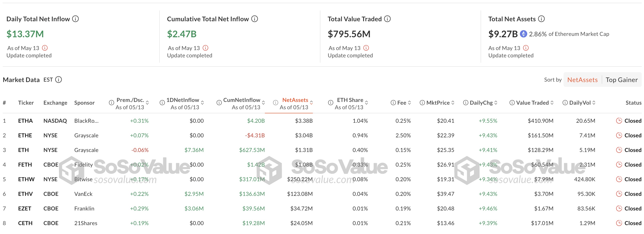The width and height of the screenshot is (644, 234).
Task: Click the 2.86% of Ethereum Market Cap text
Action: 569,34
